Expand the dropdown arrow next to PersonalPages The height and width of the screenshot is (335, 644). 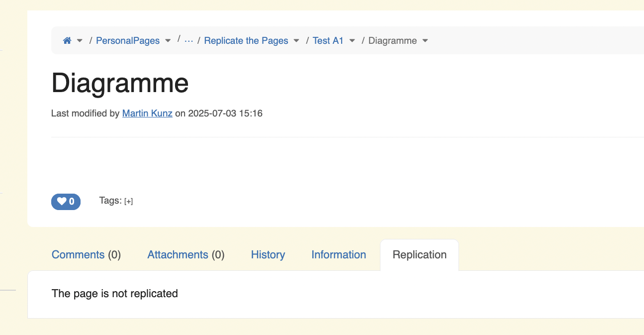coord(168,41)
